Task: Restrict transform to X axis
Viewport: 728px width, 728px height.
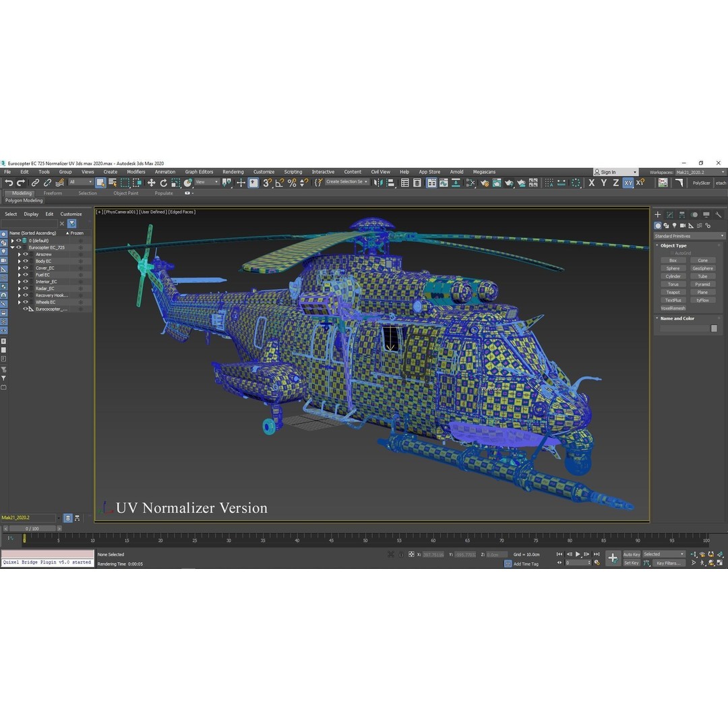Action: tap(592, 183)
